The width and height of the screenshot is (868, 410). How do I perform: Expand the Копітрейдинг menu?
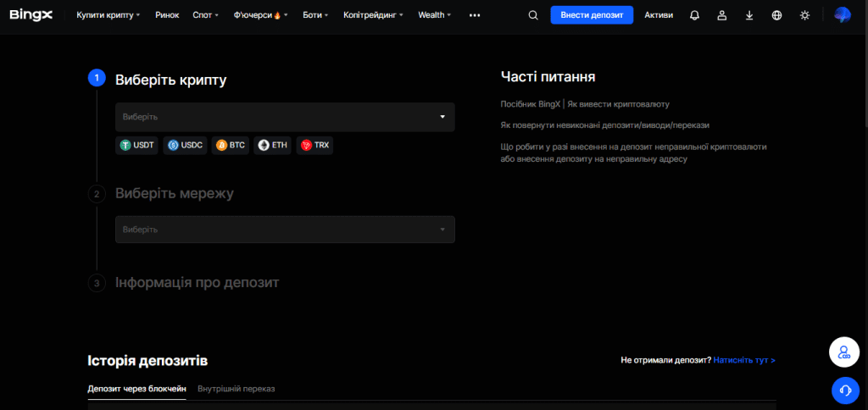(373, 15)
